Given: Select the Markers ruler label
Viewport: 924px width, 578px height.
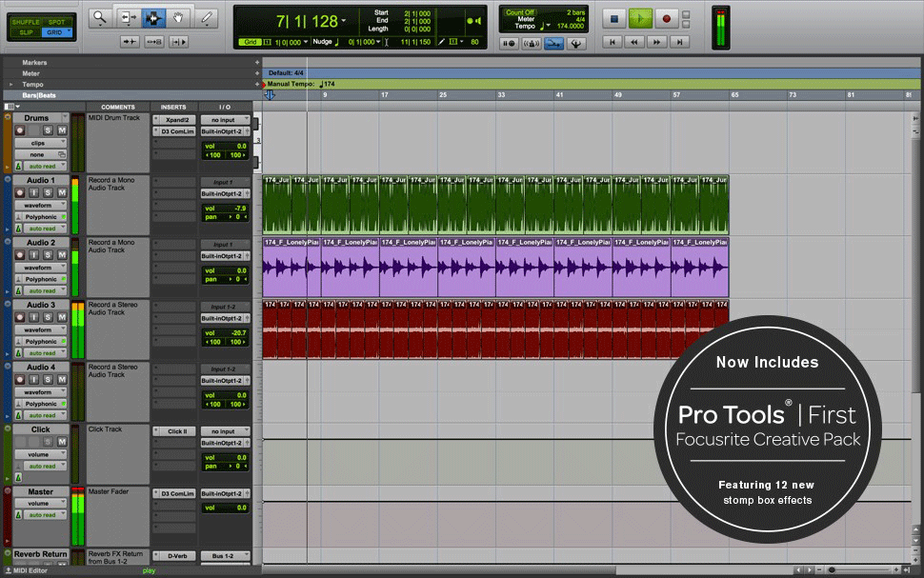Looking at the screenshot, I should tap(34, 63).
